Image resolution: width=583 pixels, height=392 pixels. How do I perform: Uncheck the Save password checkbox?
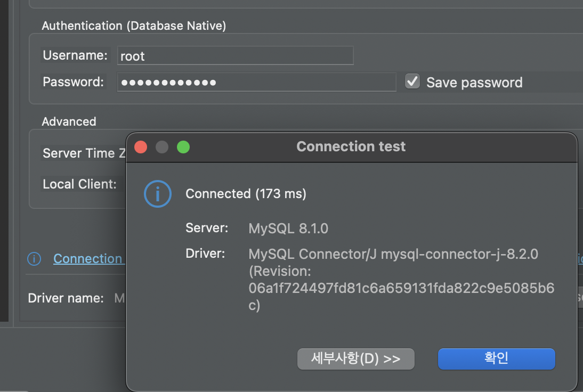click(x=412, y=81)
